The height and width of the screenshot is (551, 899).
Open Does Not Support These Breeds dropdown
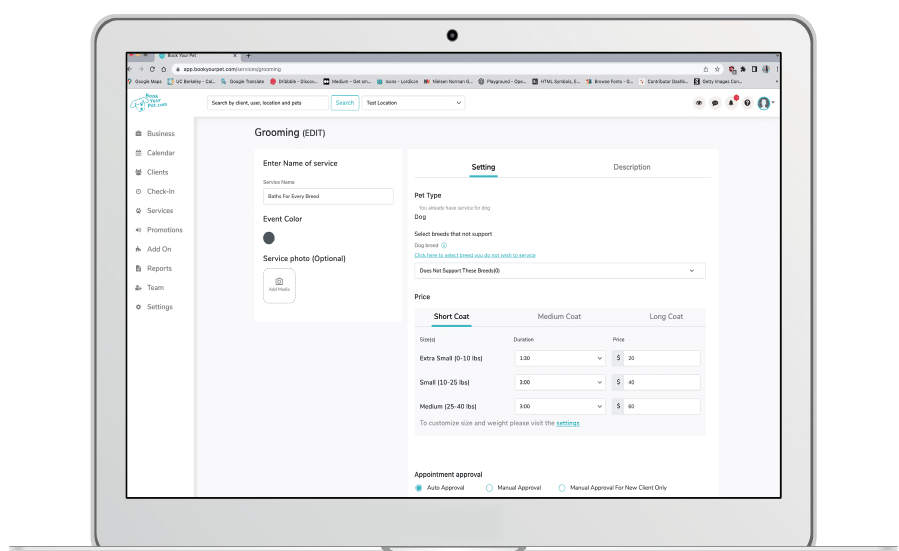(x=560, y=271)
